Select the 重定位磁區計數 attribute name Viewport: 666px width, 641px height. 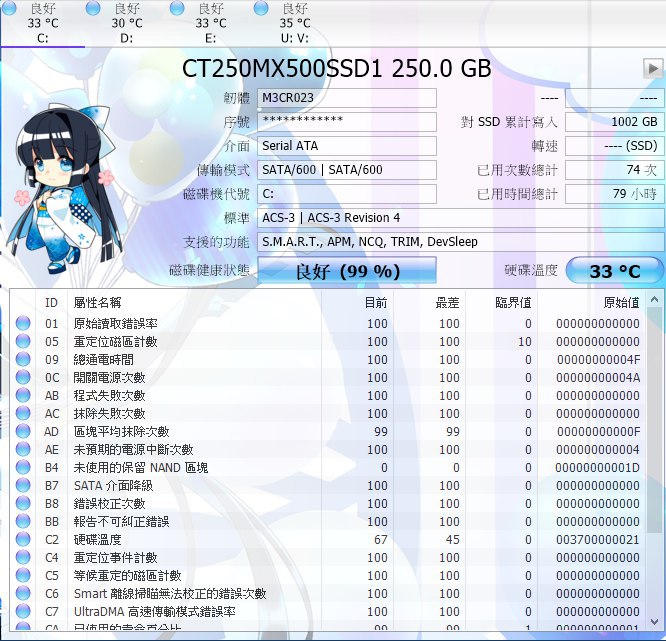116,342
